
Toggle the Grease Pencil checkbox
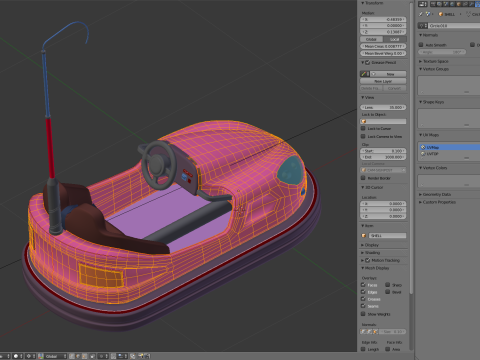coord(368,63)
